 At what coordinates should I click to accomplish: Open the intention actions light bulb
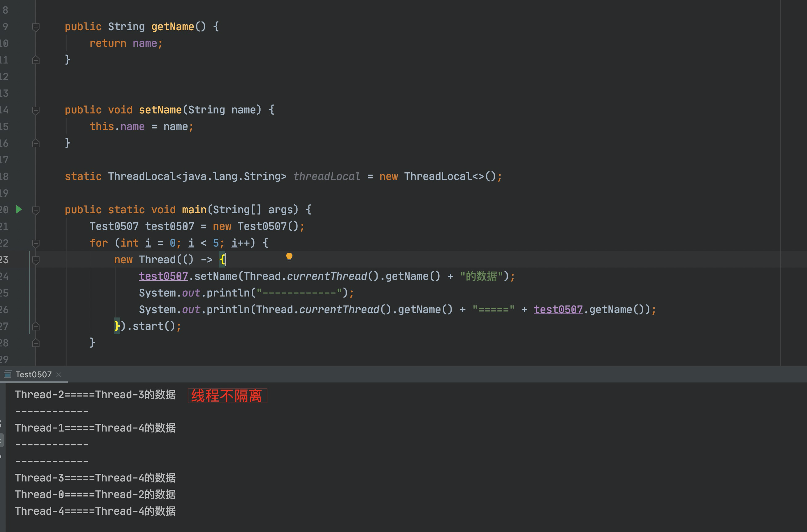[289, 257]
